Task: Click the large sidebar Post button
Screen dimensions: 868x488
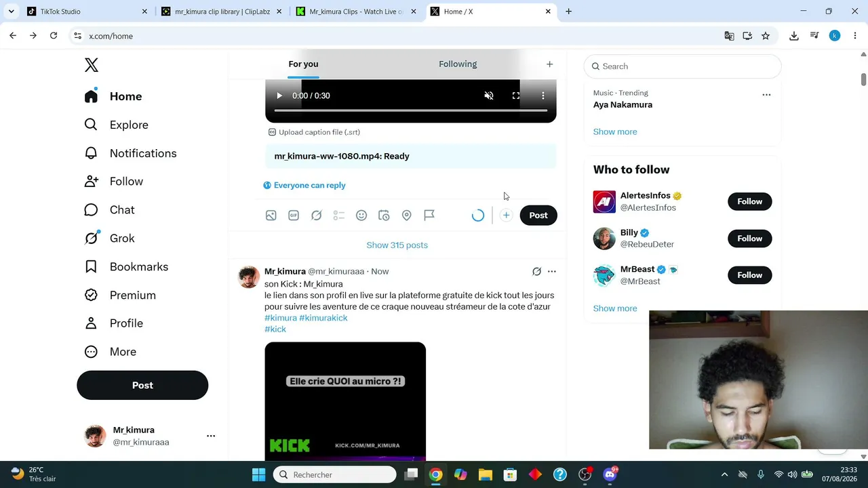Action: (142, 385)
